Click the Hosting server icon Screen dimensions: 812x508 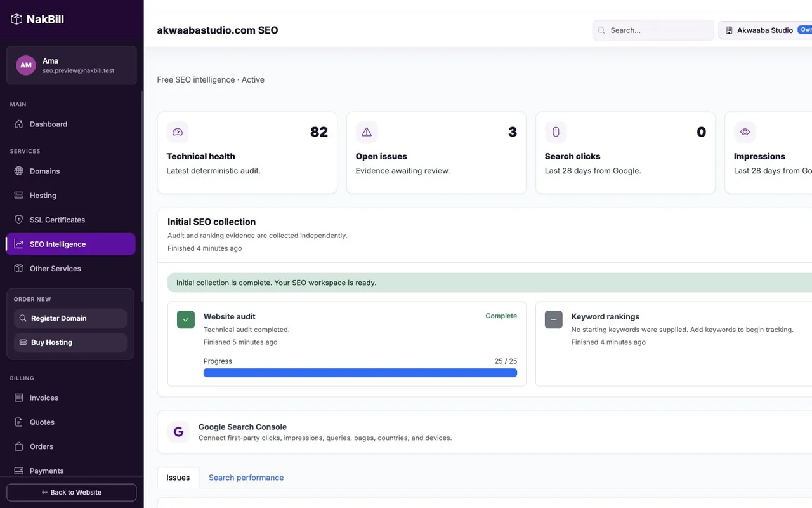tap(19, 195)
